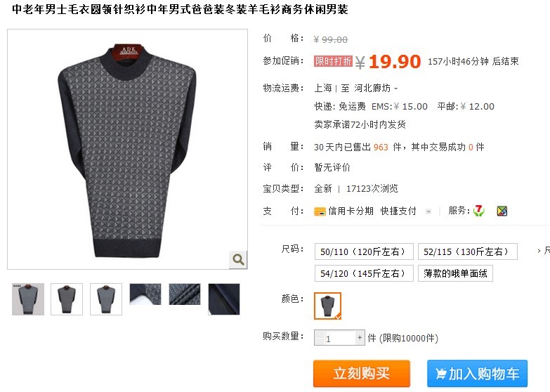Select size 54/120 (145斤左右)

click(364, 273)
